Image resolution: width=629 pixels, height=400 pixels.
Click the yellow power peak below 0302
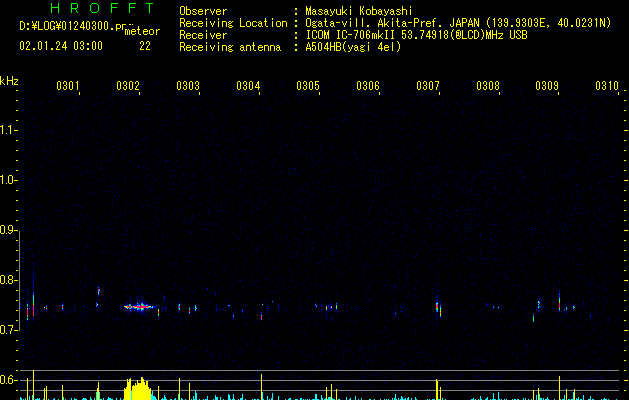(x=138, y=389)
